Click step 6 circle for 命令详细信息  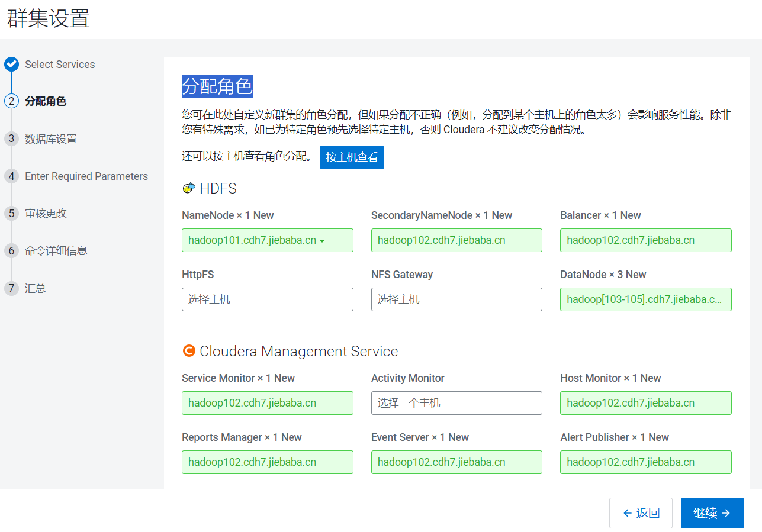pos(11,250)
